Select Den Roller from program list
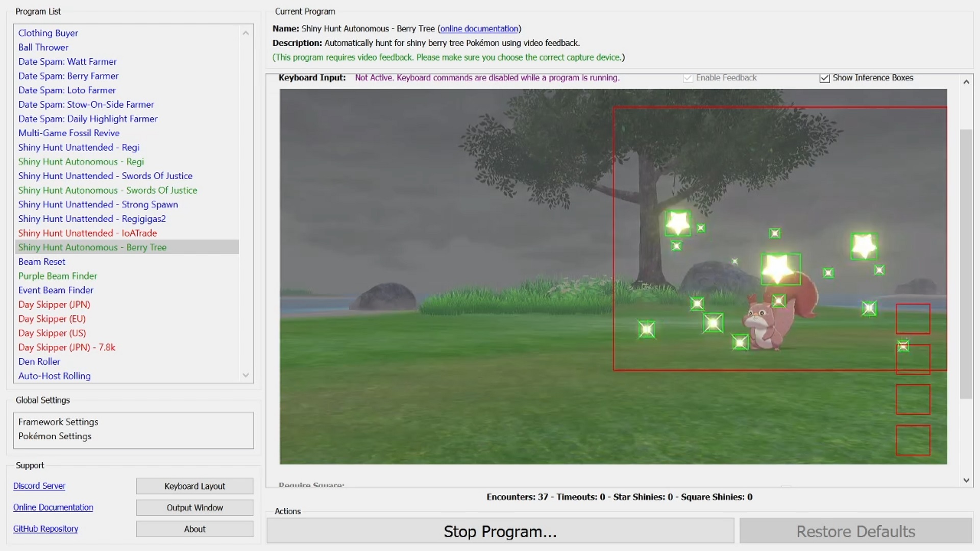The height and width of the screenshot is (551, 980). pyautogui.click(x=39, y=362)
